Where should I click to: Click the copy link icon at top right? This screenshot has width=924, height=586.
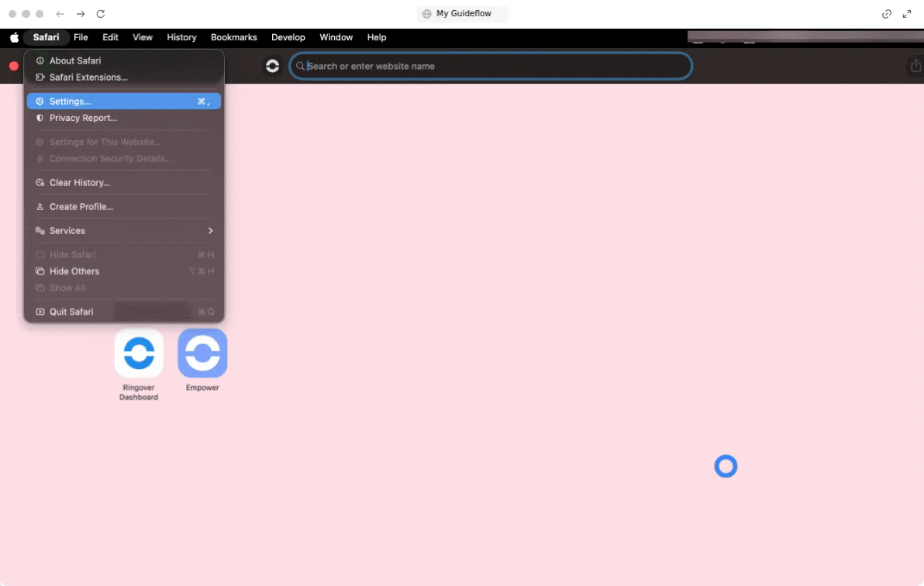click(887, 14)
